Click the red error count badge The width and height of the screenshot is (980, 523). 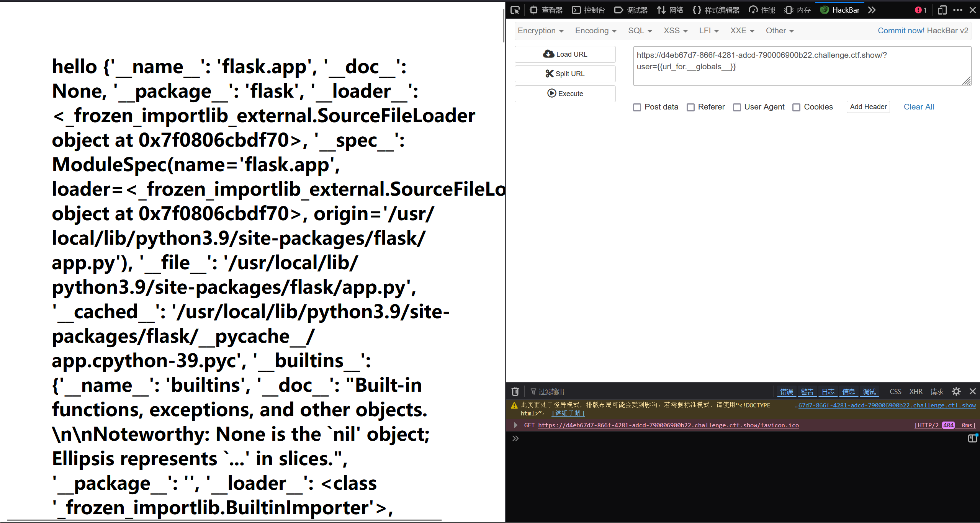pyautogui.click(x=921, y=10)
